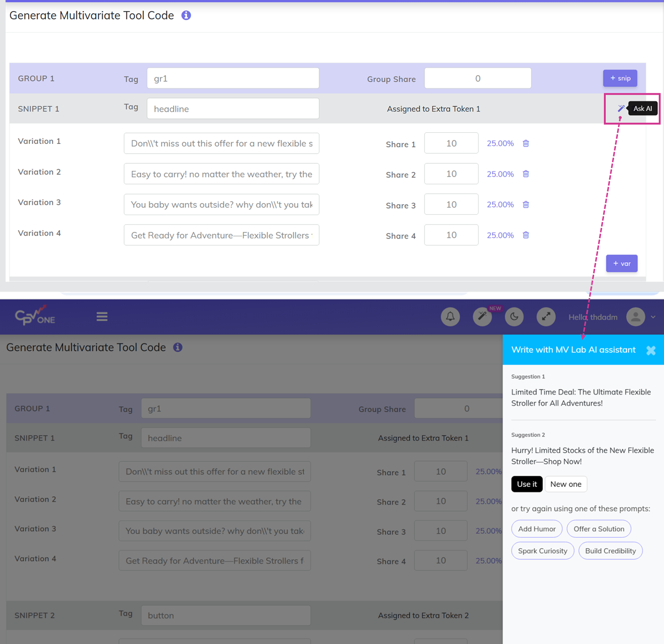The width and height of the screenshot is (664, 644).
Task: Select the Spark Curiosity prompt
Action: 542,551
